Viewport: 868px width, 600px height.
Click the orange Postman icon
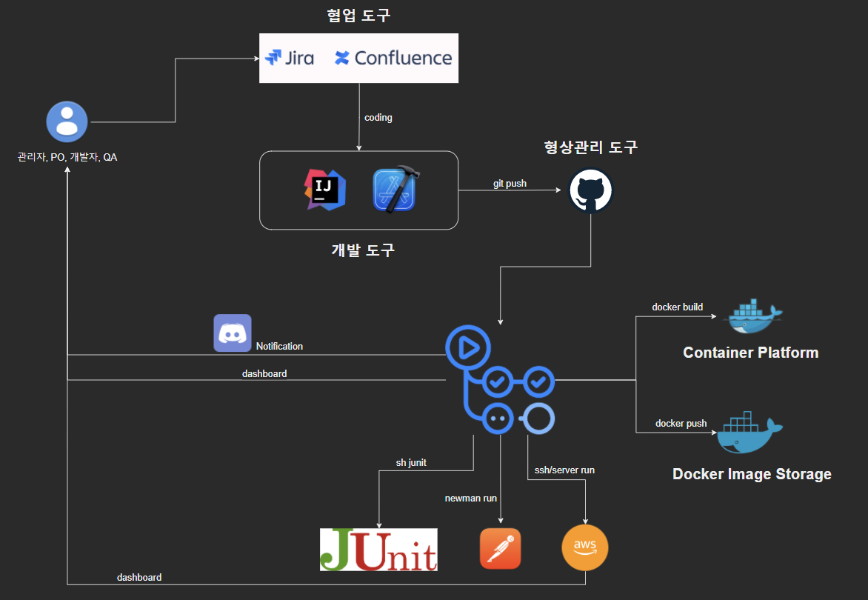click(501, 549)
